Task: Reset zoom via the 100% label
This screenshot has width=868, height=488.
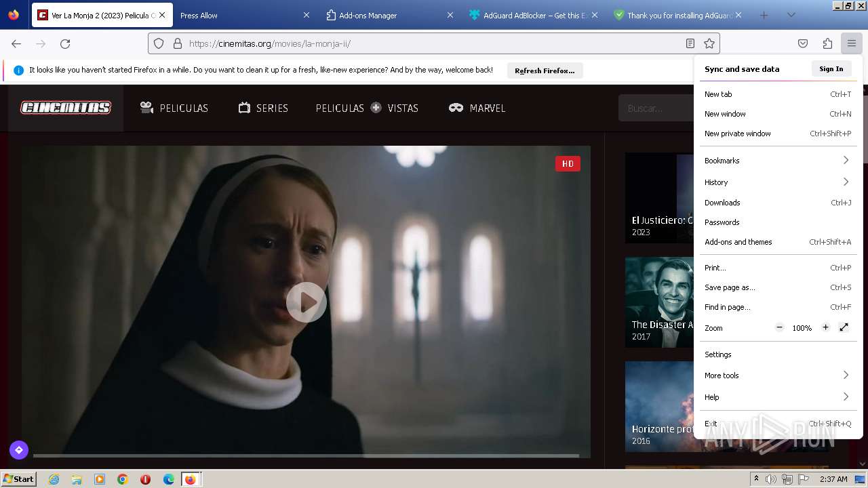Action: [802, 328]
